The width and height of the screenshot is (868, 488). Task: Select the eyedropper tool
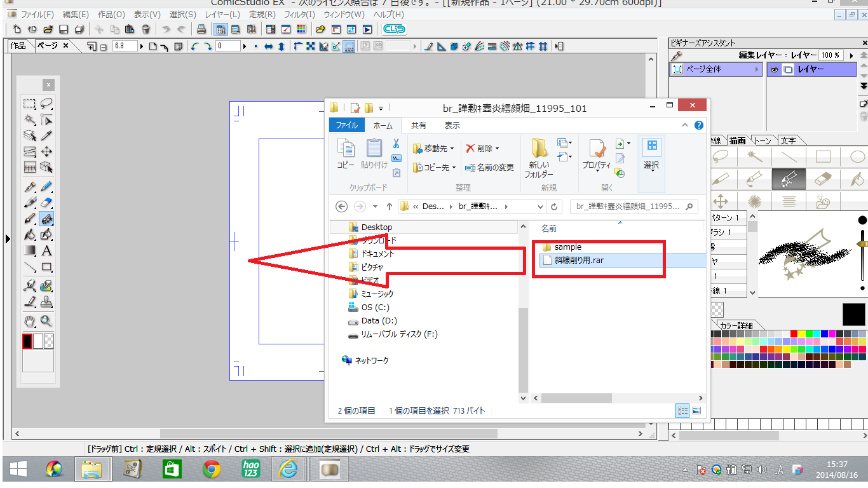click(46, 135)
